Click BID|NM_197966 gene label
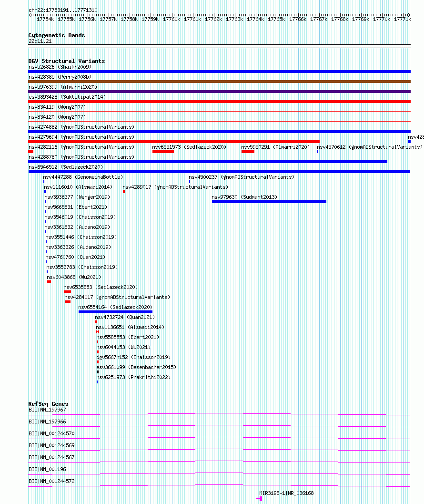 (47, 422)
